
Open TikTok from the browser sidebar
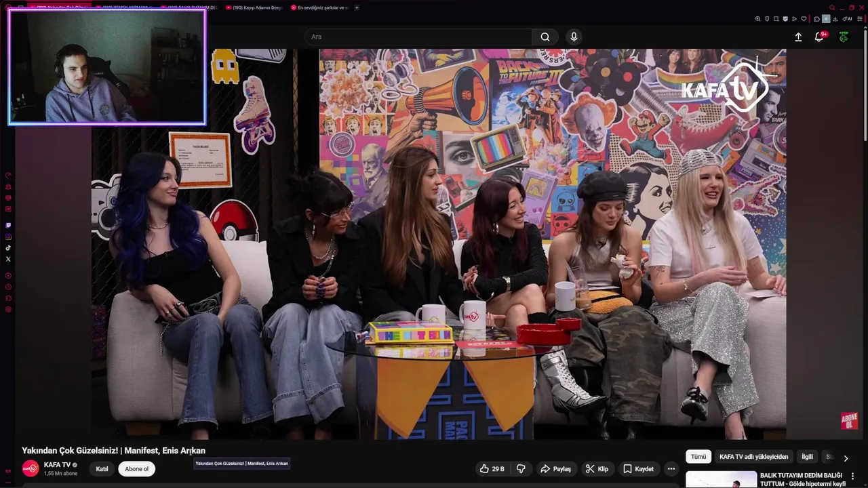[x=8, y=248]
